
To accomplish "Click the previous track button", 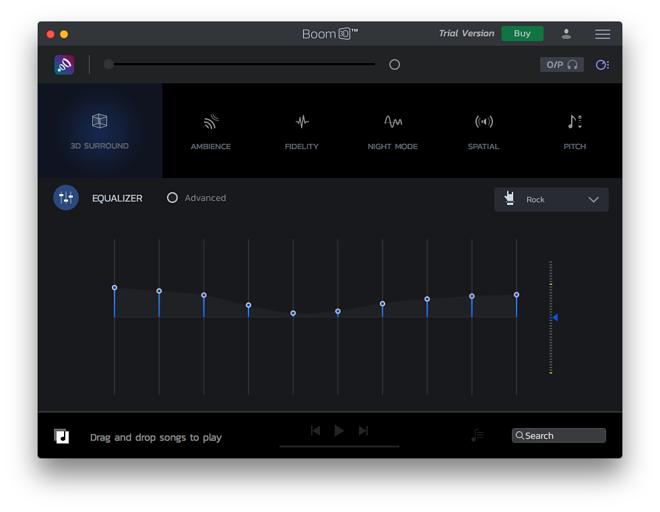I will click(316, 430).
